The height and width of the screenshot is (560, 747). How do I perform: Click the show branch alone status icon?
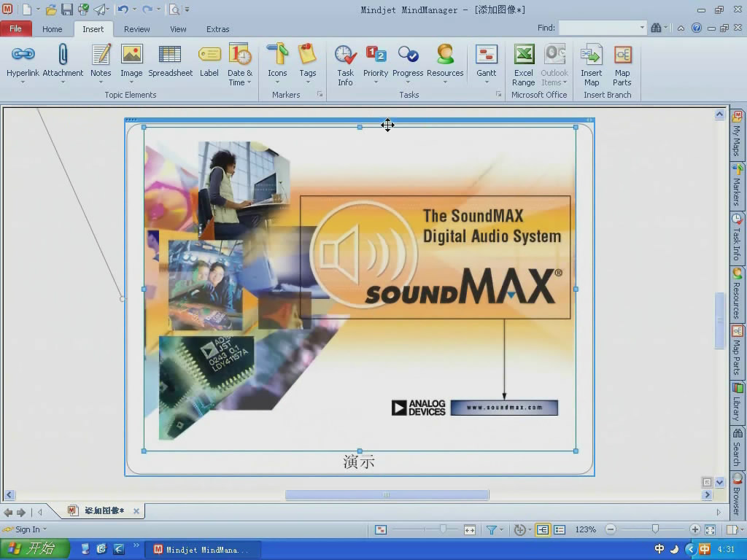[x=381, y=529]
